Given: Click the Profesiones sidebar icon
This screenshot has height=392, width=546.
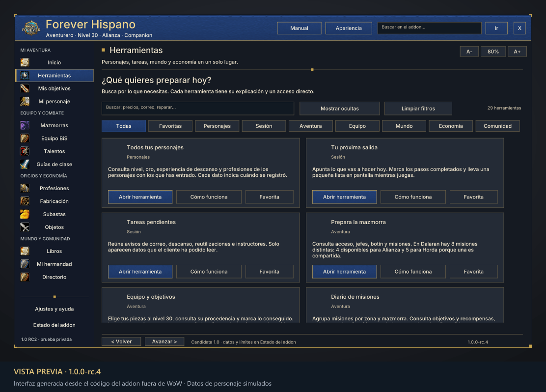Looking at the screenshot, I should [x=25, y=188].
